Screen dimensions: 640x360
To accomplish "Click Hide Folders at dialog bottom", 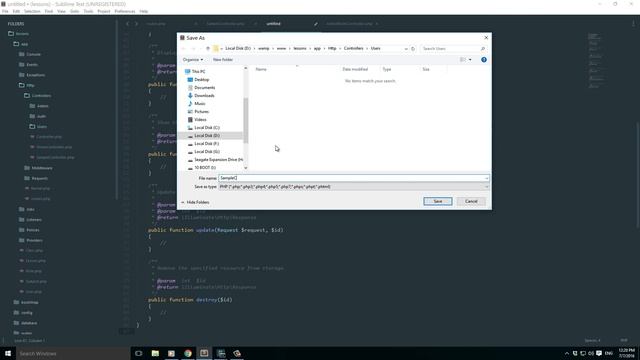I will point(196,202).
